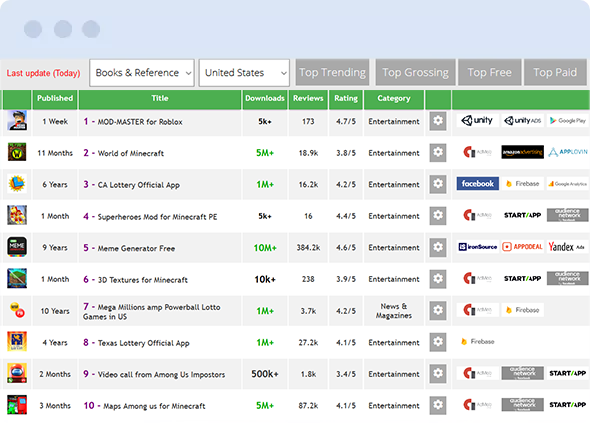Click the Unity logo in the MOD-MASTER row
Screen dimensions: 590x423
point(477,120)
